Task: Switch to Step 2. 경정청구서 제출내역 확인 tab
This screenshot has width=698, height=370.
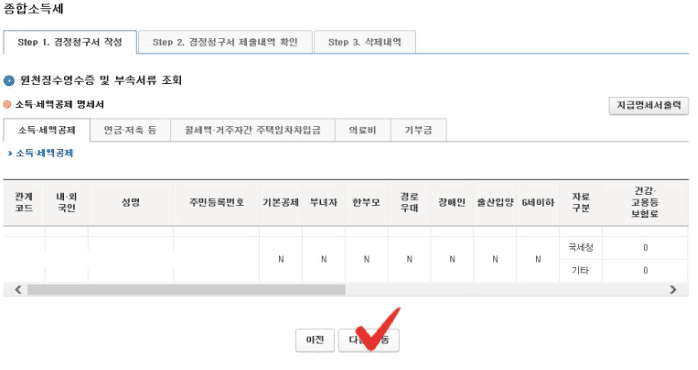Action: coord(225,42)
